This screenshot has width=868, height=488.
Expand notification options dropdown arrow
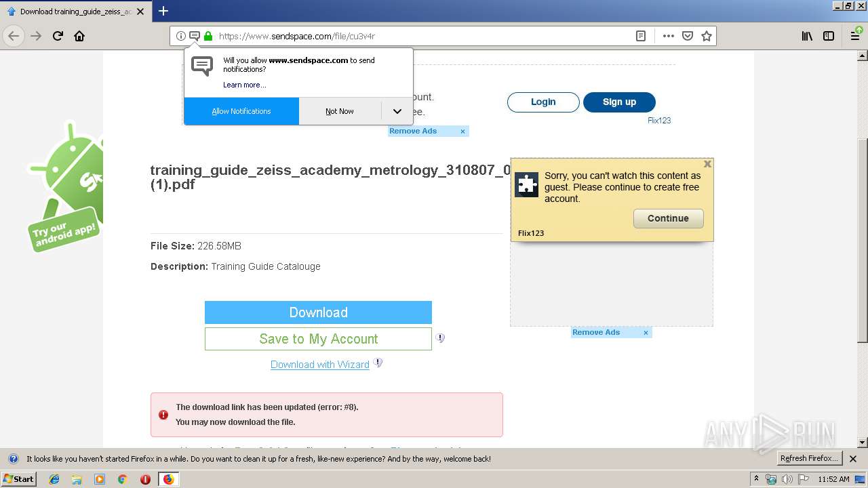(x=397, y=111)
